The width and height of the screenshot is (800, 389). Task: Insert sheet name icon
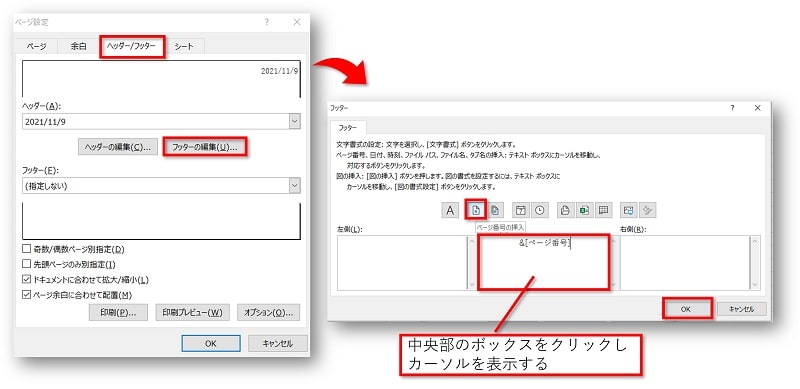(604, 210)
